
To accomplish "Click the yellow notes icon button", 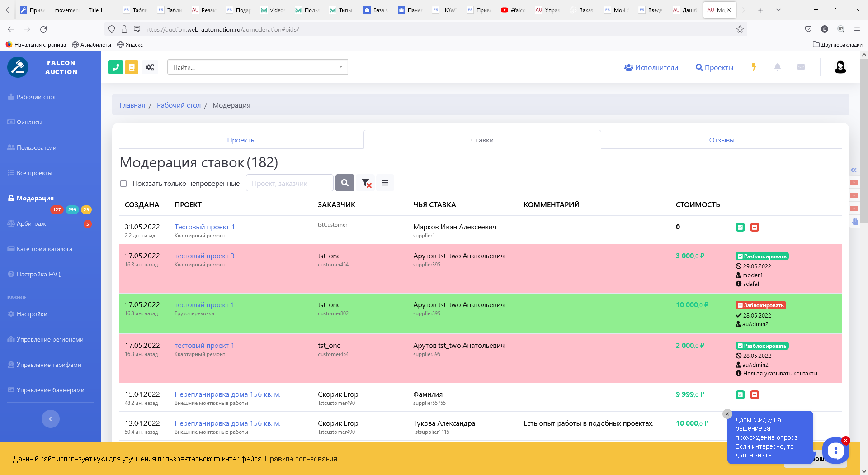I will [x=132, y=67].
